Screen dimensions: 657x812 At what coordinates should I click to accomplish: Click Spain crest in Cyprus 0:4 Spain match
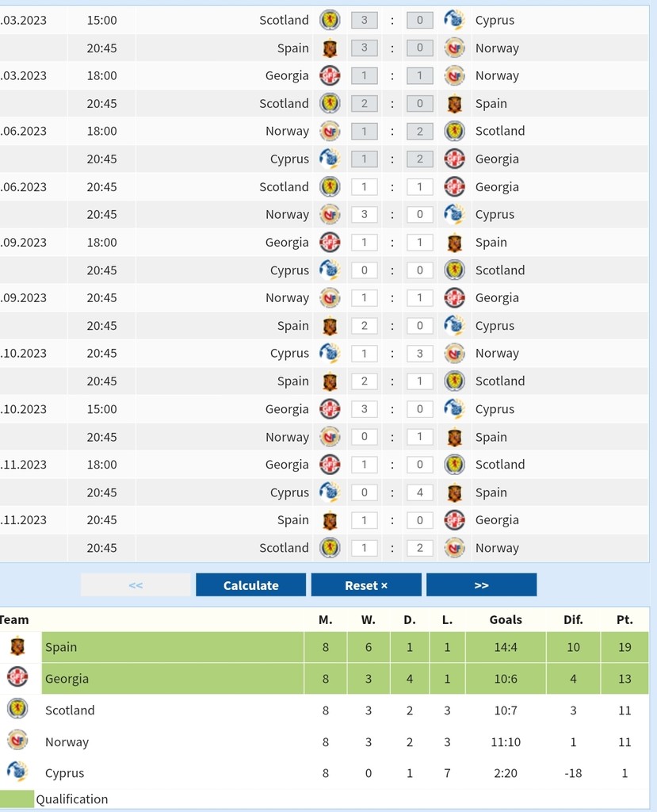(x=454, y=492)
